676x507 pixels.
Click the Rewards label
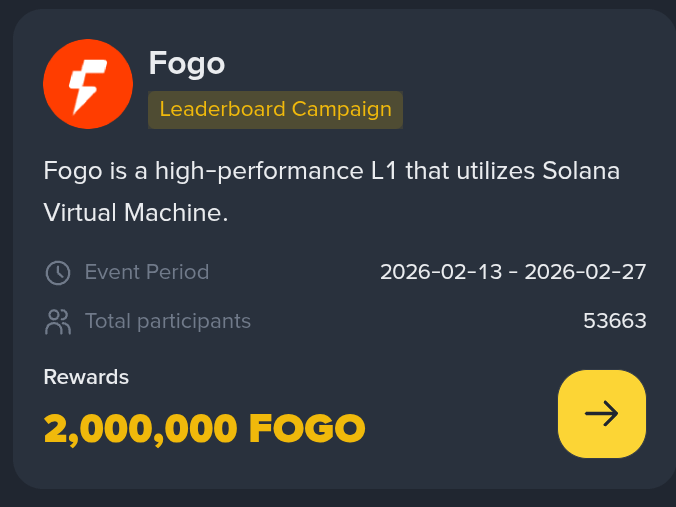(86, 377)
